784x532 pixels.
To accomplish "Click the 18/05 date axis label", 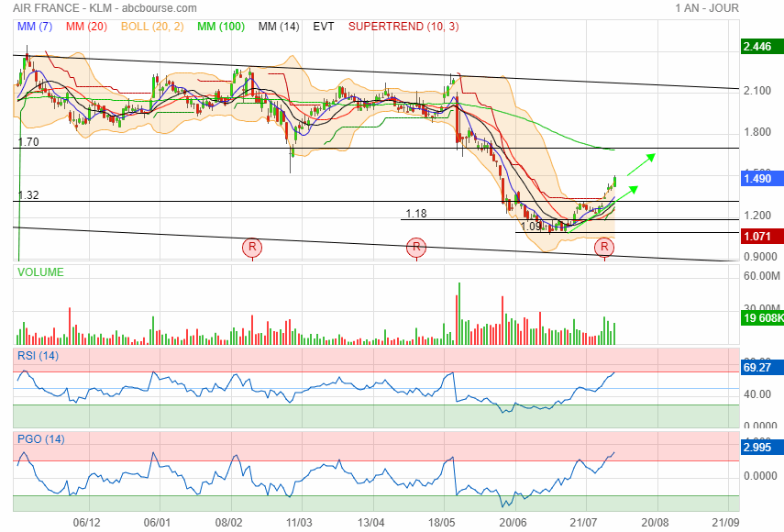I will click(441, 523).
